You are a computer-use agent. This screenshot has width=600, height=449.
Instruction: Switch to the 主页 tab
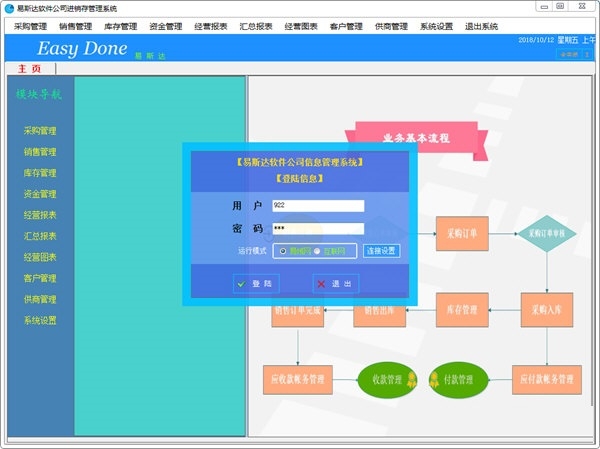click(29, 69)
